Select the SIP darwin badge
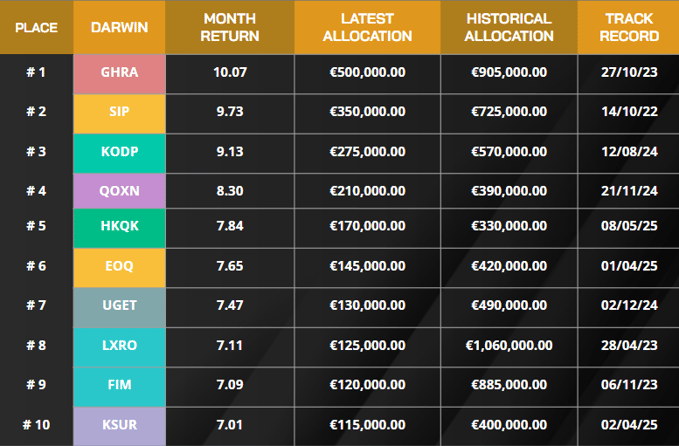 coord(119,112)
